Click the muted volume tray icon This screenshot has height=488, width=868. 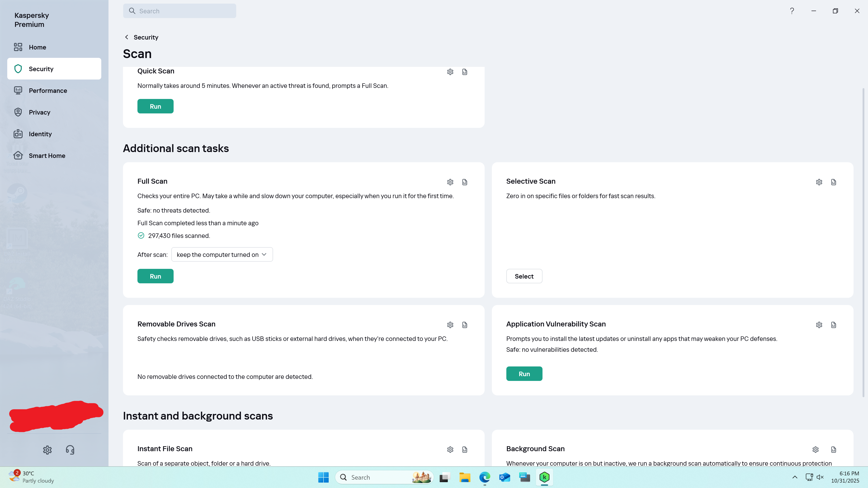click(820, 477)
